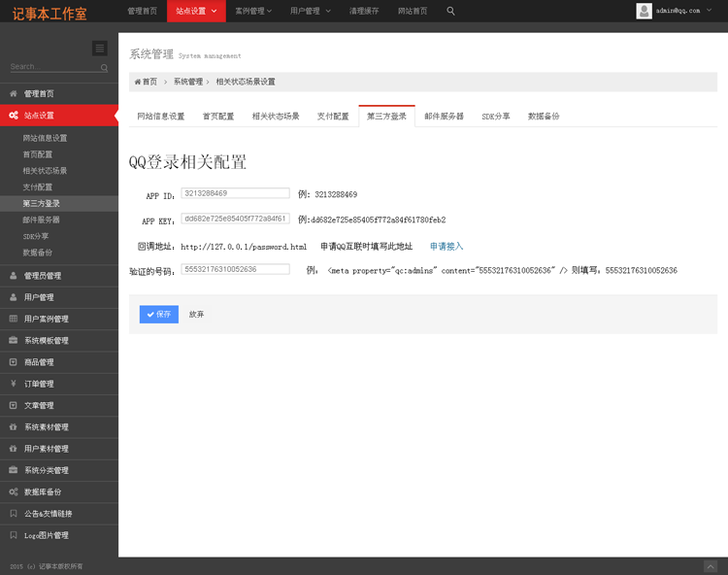Click the icon beside 文章管理
This screenshot has height=575, width=728.
point(13,405)
